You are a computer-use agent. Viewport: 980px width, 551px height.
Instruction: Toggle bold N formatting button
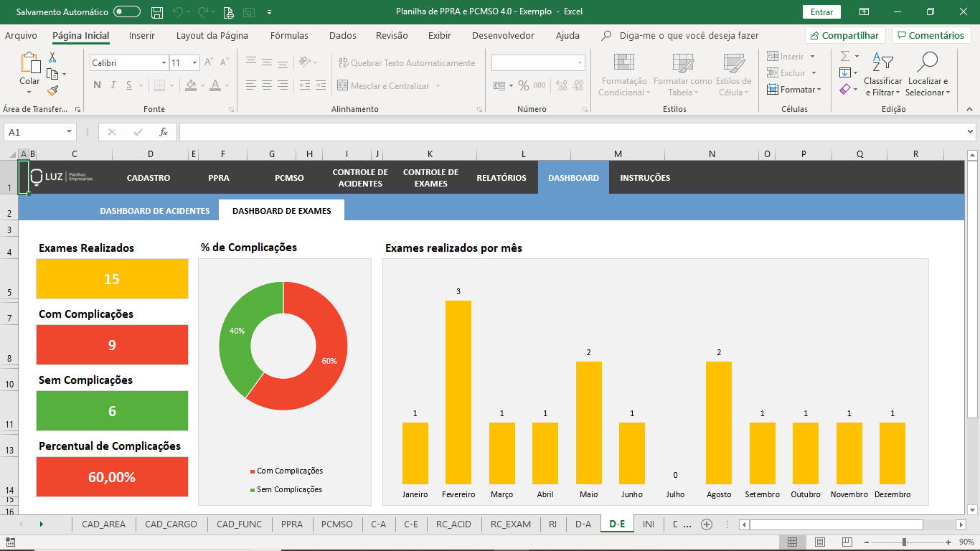point(97,85)
